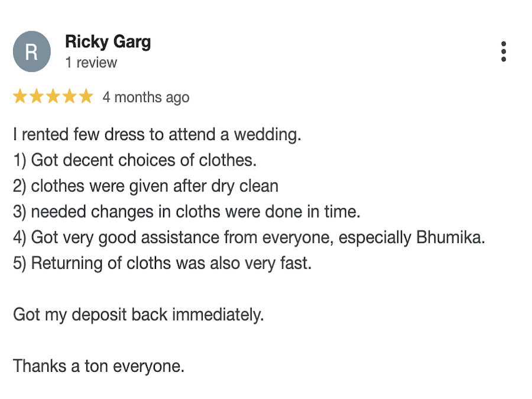Click the "Thanks a ton everyone" line
The image size is (532, 399).
point(99,366)
